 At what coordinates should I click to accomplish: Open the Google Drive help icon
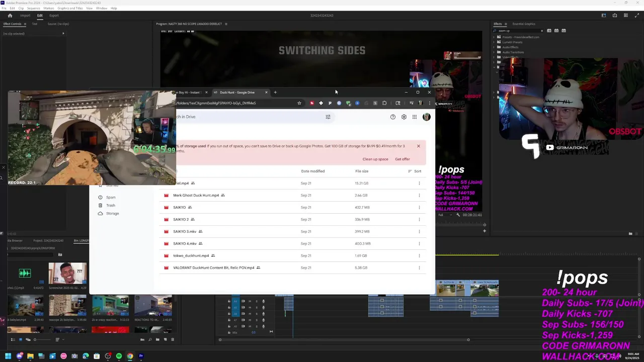[393, 117]
